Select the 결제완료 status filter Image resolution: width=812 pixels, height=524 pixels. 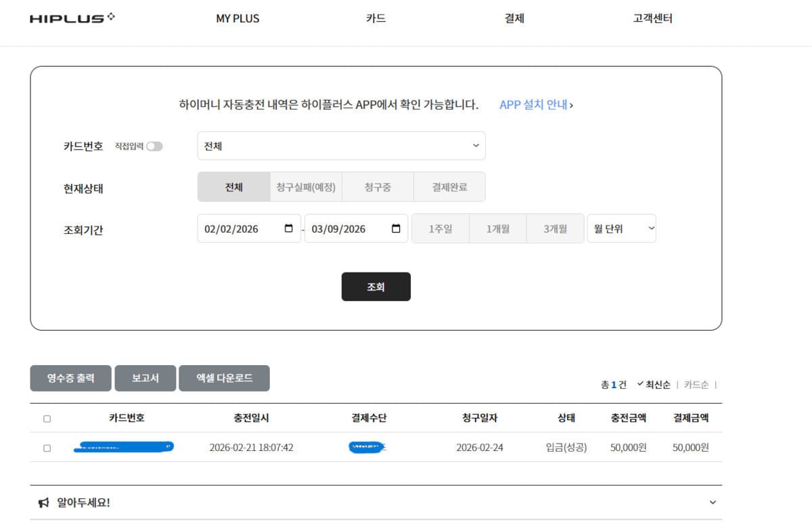450,187
